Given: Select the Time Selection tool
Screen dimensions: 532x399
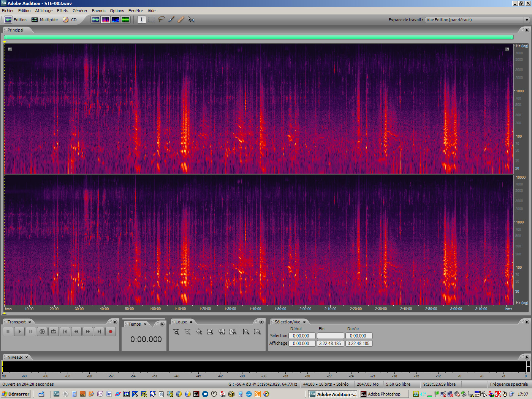Looking at the screenshot, I should 141,19.
